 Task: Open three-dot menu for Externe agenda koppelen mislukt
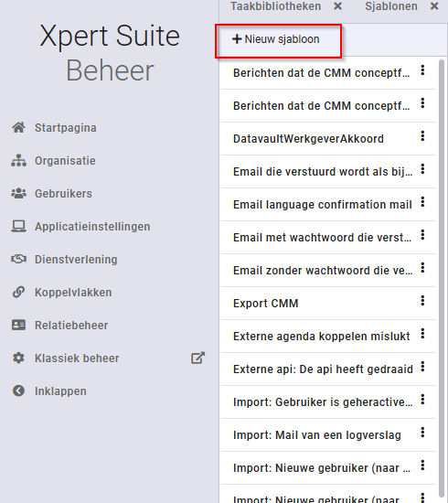click(x=422, y=334)
